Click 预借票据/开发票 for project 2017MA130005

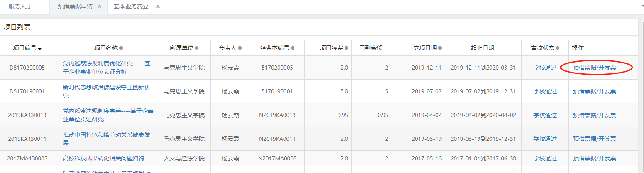pos(594,158)
